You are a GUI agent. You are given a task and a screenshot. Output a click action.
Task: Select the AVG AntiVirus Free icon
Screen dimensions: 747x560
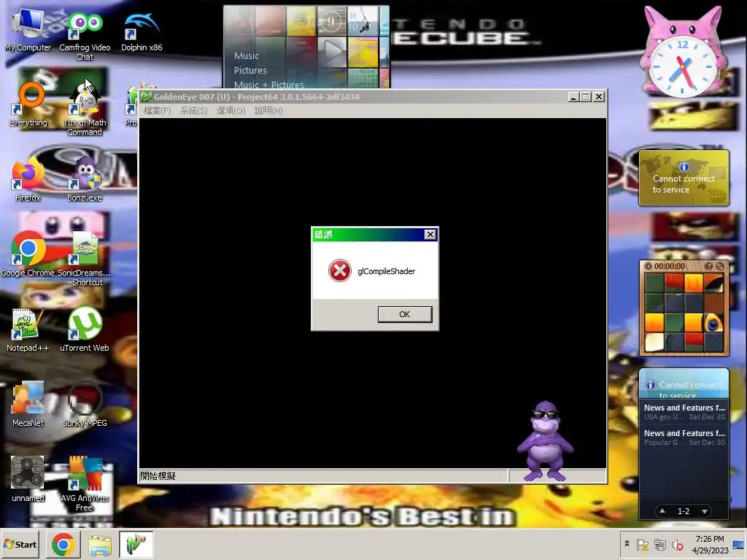tap(85, 484)
